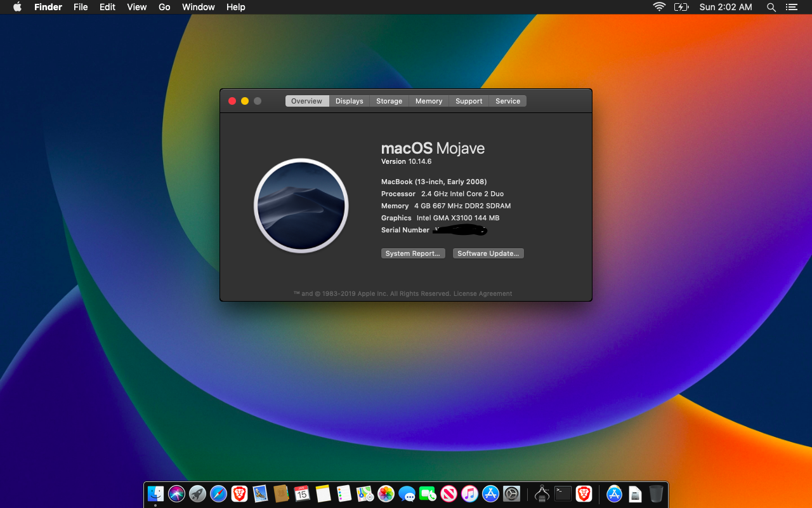
Task: Open the Apple menu
Action: click(x=17, y=7)
